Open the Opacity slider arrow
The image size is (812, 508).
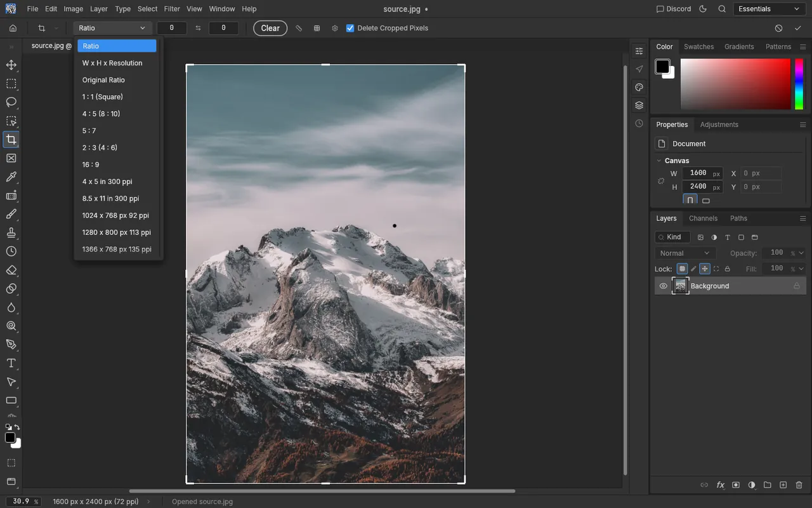(801, 253)
